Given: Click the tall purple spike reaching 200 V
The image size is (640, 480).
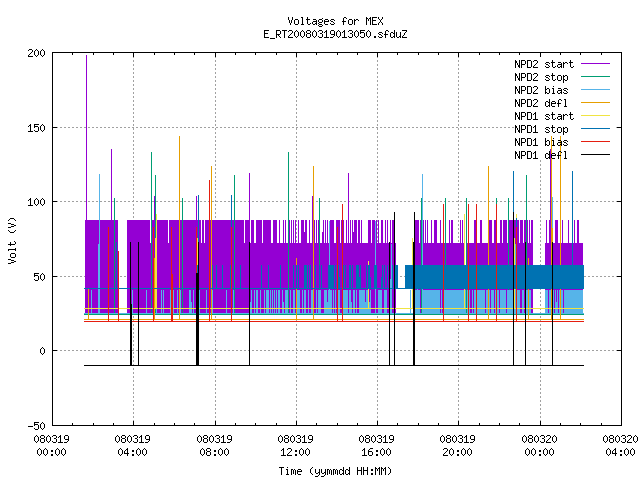Looking at the screenshot, I should pos(87,137).
